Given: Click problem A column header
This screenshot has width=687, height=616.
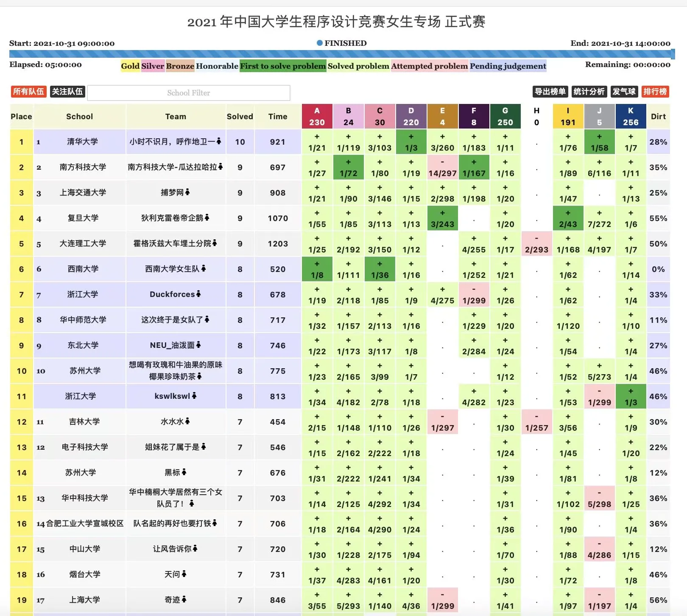Looking at the screenshot, I should pos(317,116).
